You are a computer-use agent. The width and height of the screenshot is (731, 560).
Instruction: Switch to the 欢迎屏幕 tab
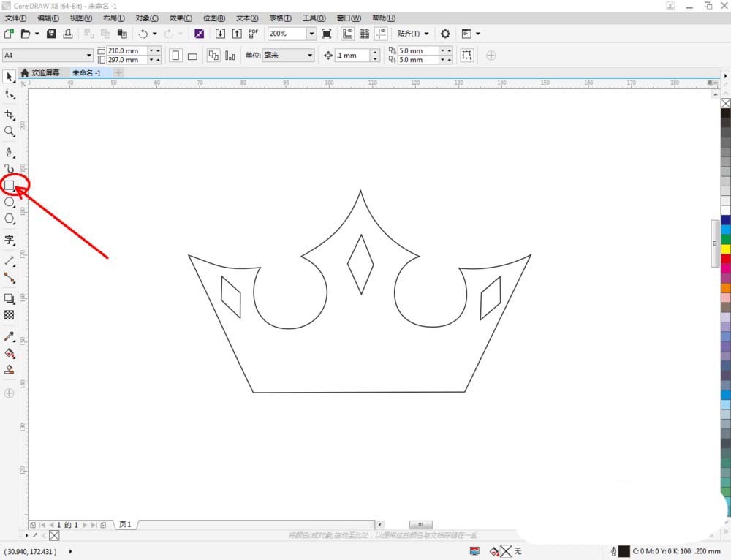[40, 72]
